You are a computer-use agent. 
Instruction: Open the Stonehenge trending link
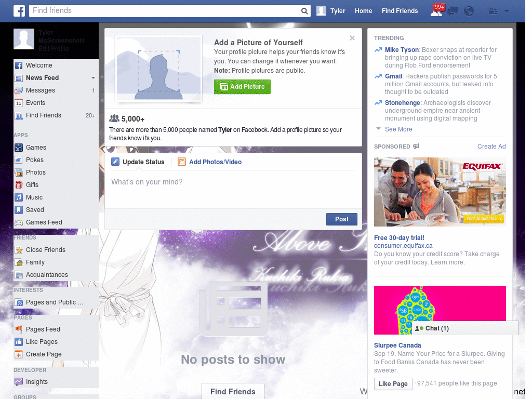coord(403,103)
